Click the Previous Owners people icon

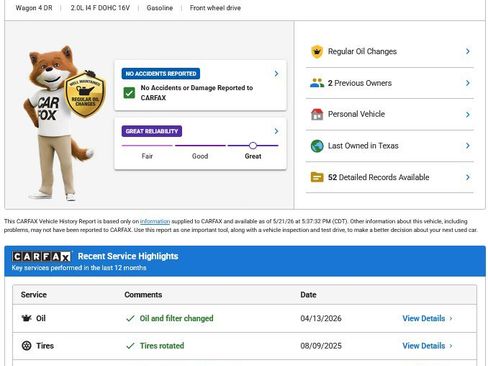coord(317,83)
